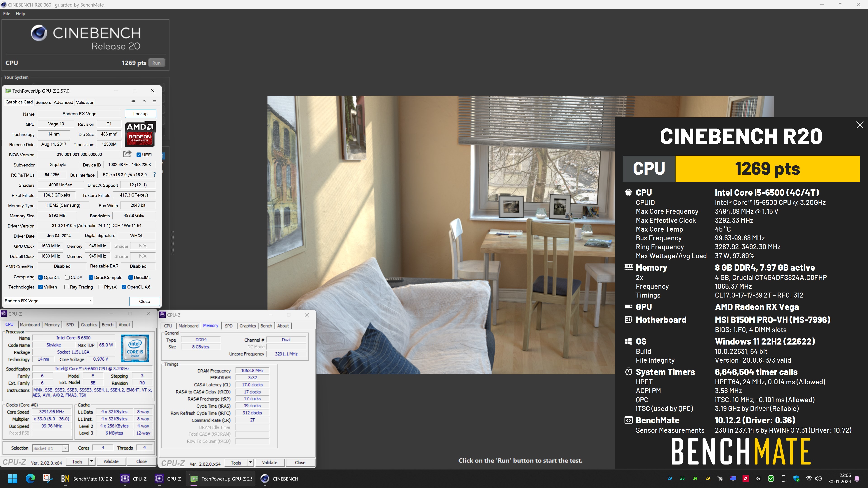Image resolution: width=868 pixels, height=488 pixels.
Task: Click the airplane tray icon
Action: 720,479
